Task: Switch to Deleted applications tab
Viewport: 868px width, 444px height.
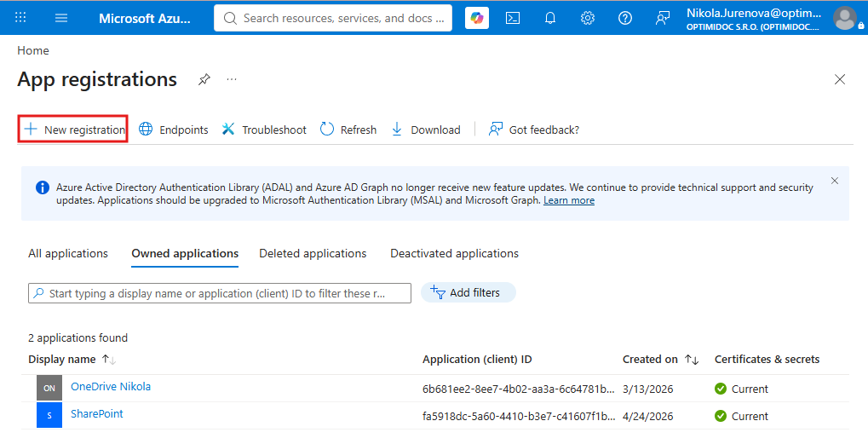Action: 313,254
